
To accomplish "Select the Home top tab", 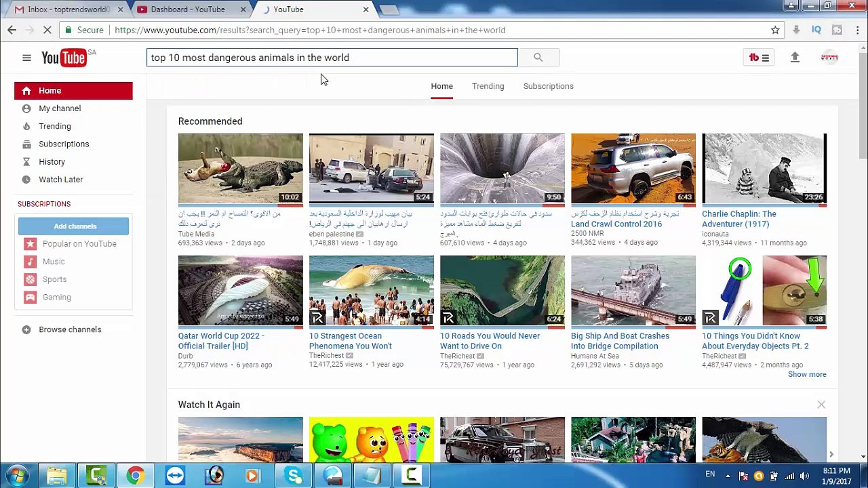I will [x=441, y=86].
